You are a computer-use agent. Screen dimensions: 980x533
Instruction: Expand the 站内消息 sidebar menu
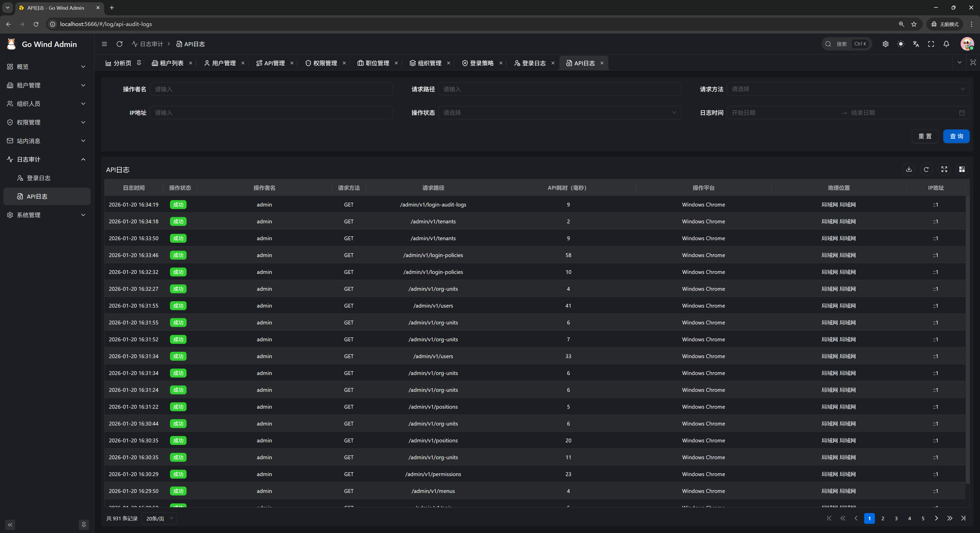point(47,141)
